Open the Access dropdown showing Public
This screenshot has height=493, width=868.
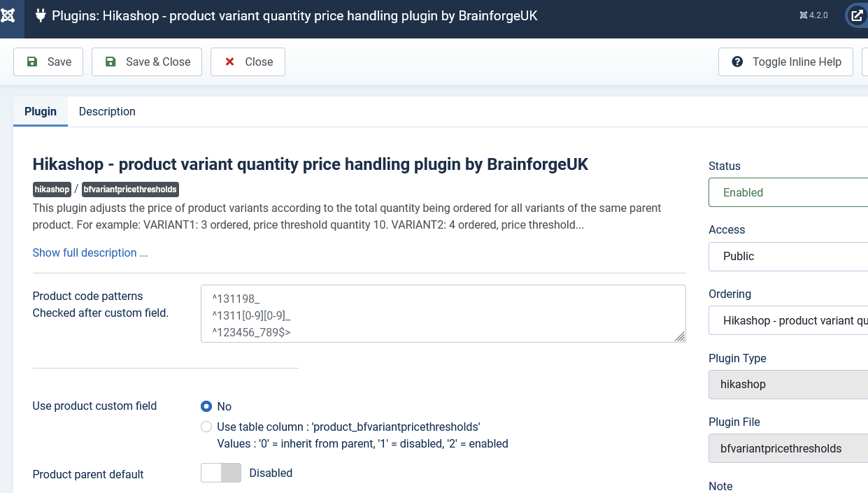coord(788,256)
